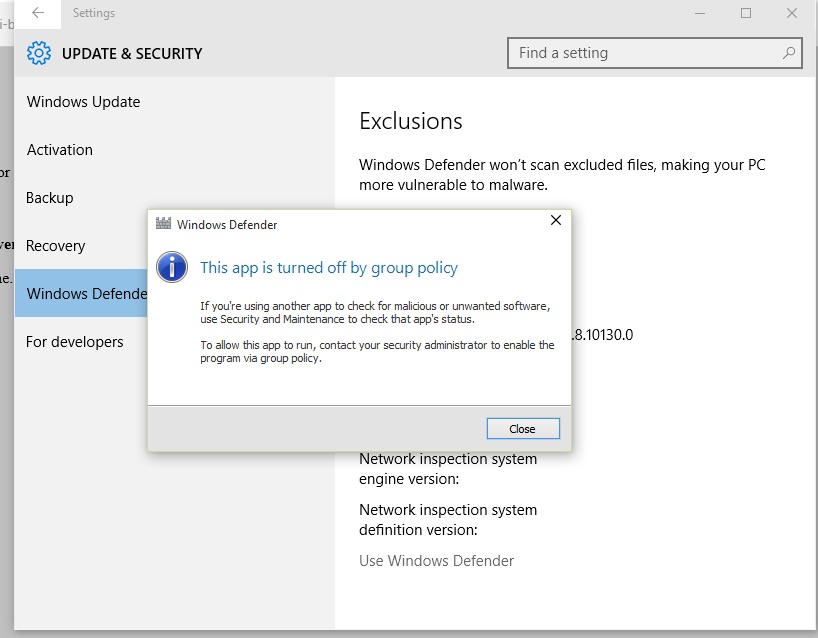Click the UPDATE & SECURITY title text
The image size is (818, 638).
132,54
